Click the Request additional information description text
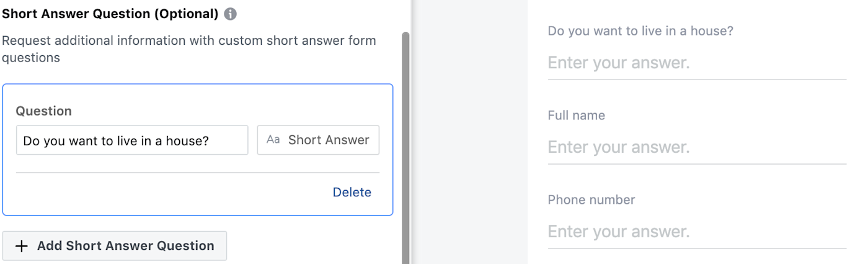 coord(189,49)
